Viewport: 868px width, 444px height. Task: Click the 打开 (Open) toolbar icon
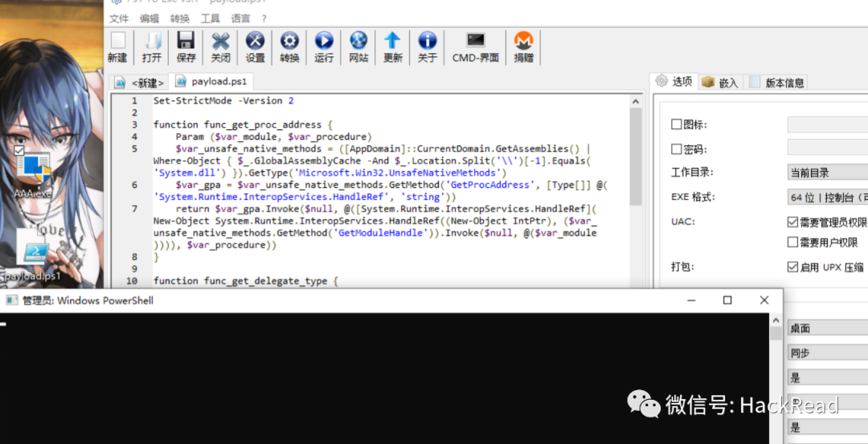click(x=152, y=47)
